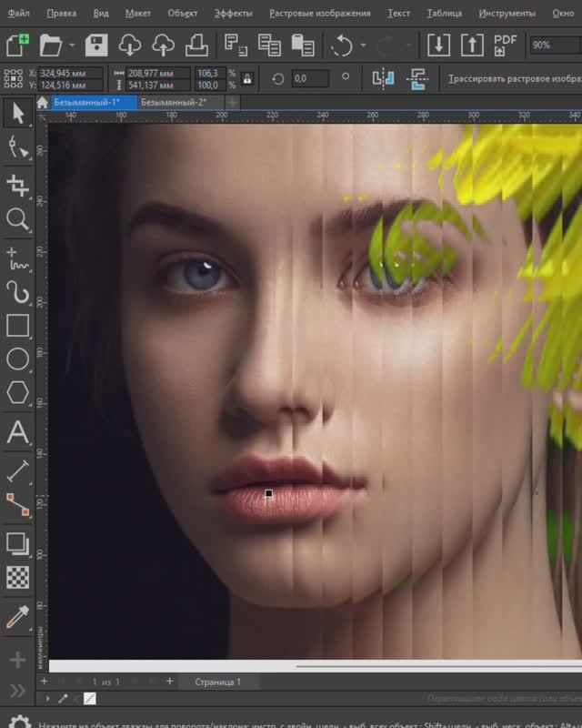Open the Эффекты menu

click(234, 13)
